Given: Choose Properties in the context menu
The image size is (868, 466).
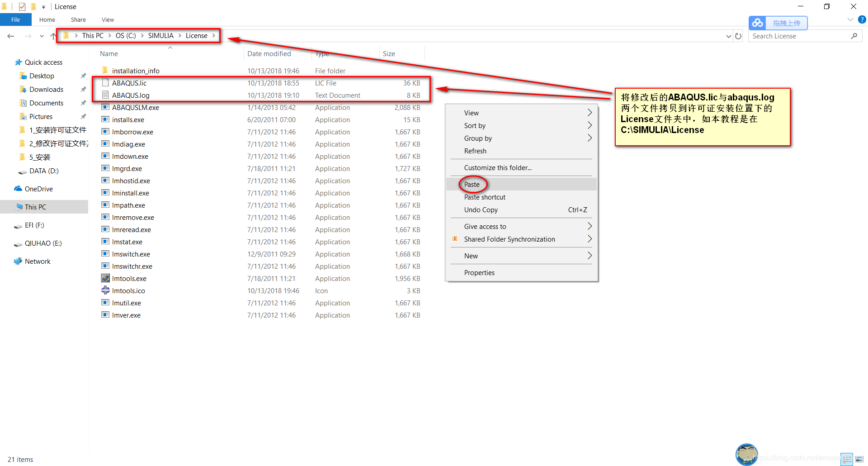Looking at the screenshot, I should [x=521, y=273].
